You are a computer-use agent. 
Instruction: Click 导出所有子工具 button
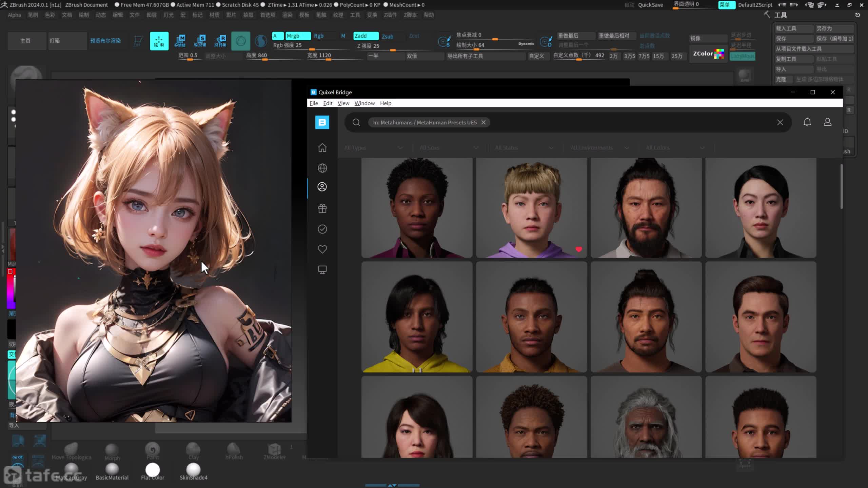click(486, 56)
